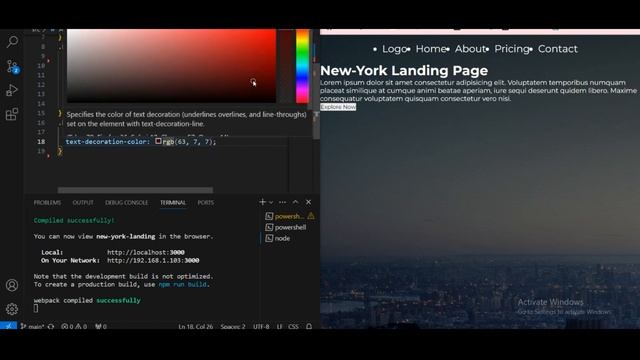
Task: Switch to the Ports tab
Action: [x=206, y=202]
